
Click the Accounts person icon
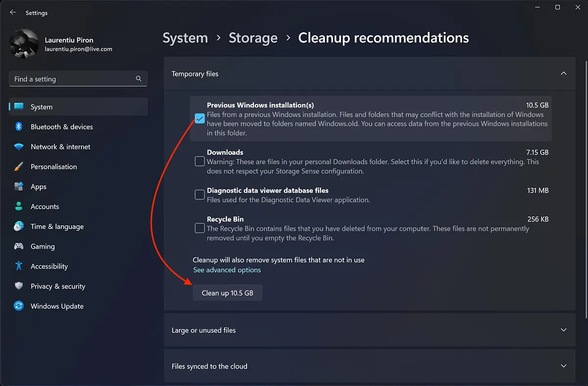(19, 206)
